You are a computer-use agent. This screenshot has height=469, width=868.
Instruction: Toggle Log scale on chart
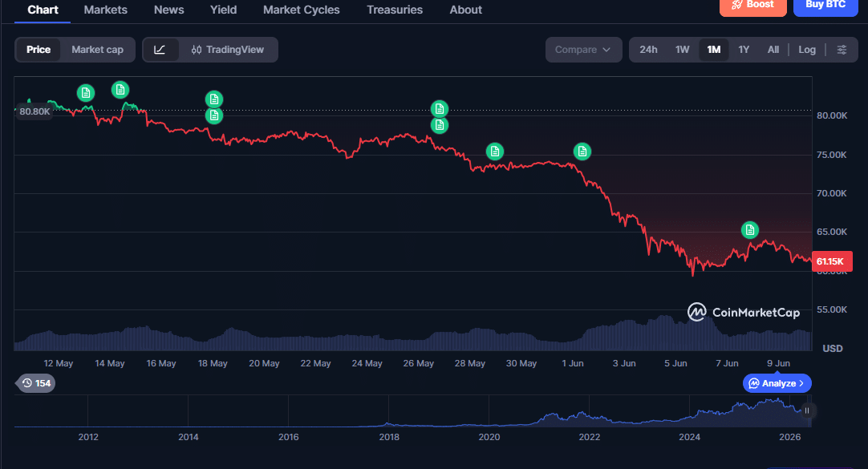806,50
